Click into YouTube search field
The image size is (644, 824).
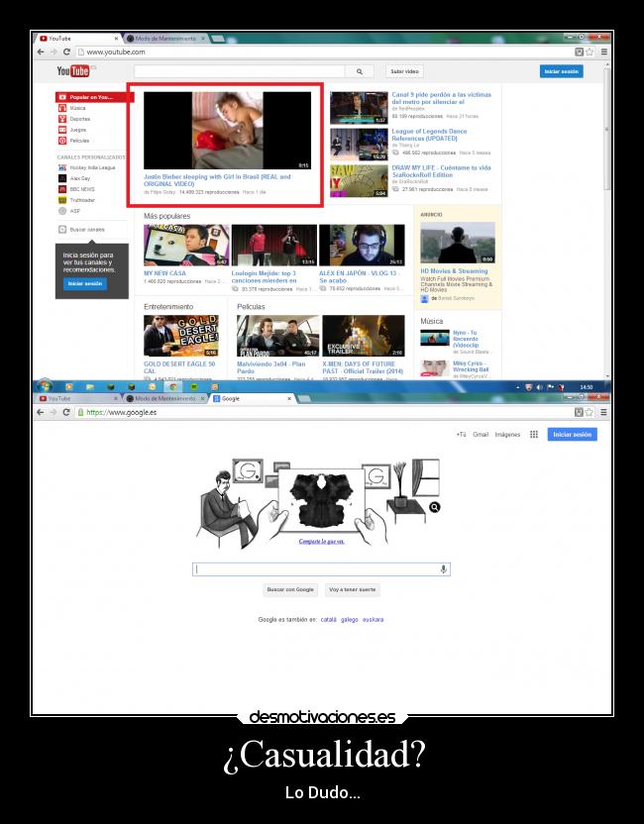coord(240,71)
